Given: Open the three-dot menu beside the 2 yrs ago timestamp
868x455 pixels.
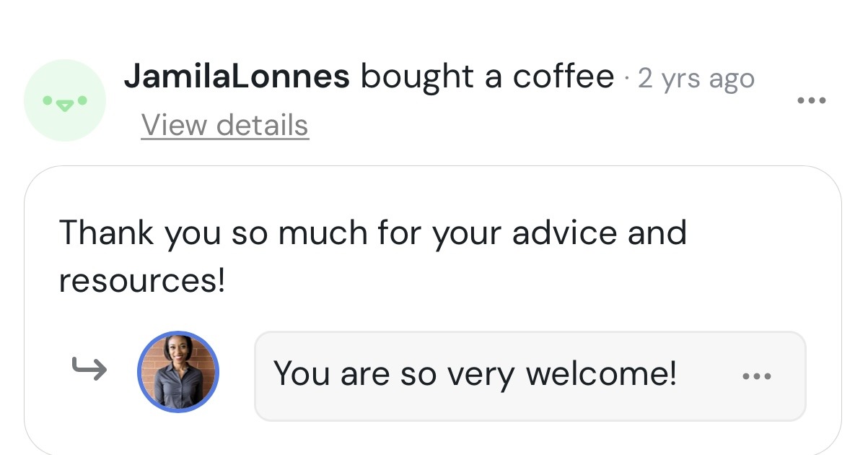Looking at the screenshot, I should (x=812, y=100).
